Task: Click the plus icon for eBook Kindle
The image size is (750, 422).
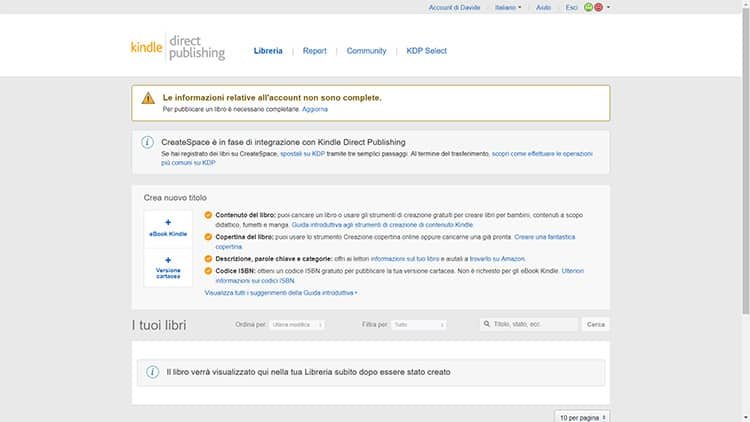Action: 168,222
